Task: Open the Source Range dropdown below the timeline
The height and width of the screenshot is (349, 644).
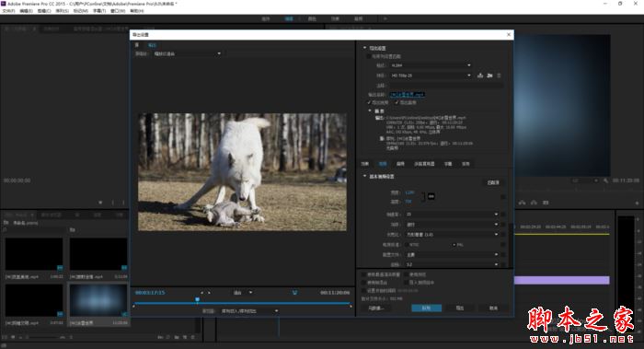Action: 249,311
